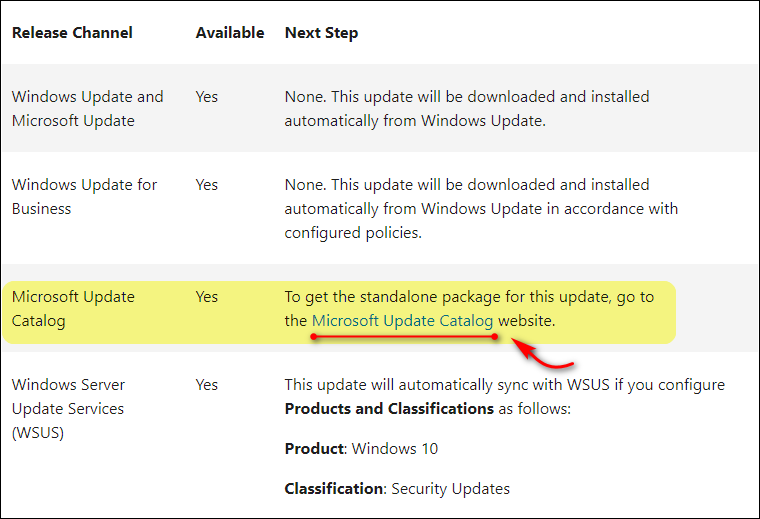Screen dimensions: 760x519
Task: Open the Microsoft Update Catalog website link
Action: click(x=402, y=321)
